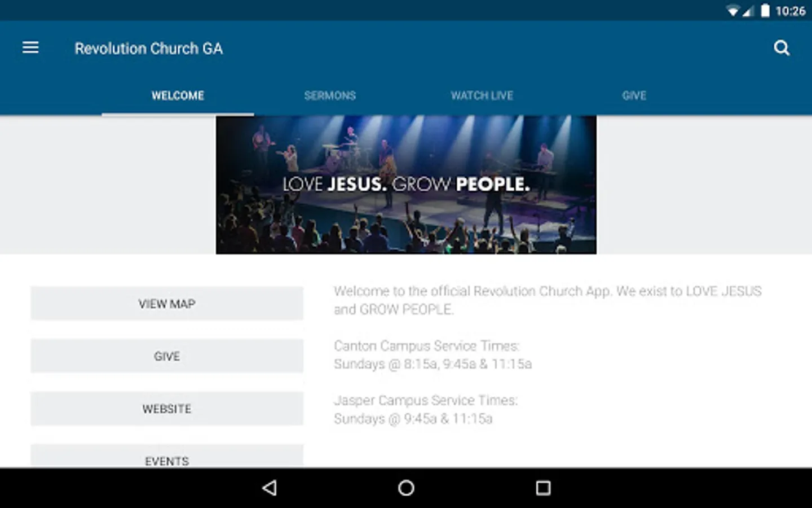812x508 pixels.
Task: Switch to the Welcome tab
Action: (178, 95)
